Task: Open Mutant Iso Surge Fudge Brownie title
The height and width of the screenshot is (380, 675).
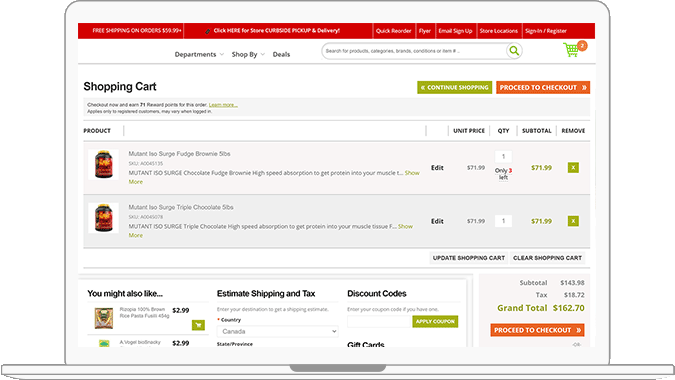Action: click(x=179, y=154)
